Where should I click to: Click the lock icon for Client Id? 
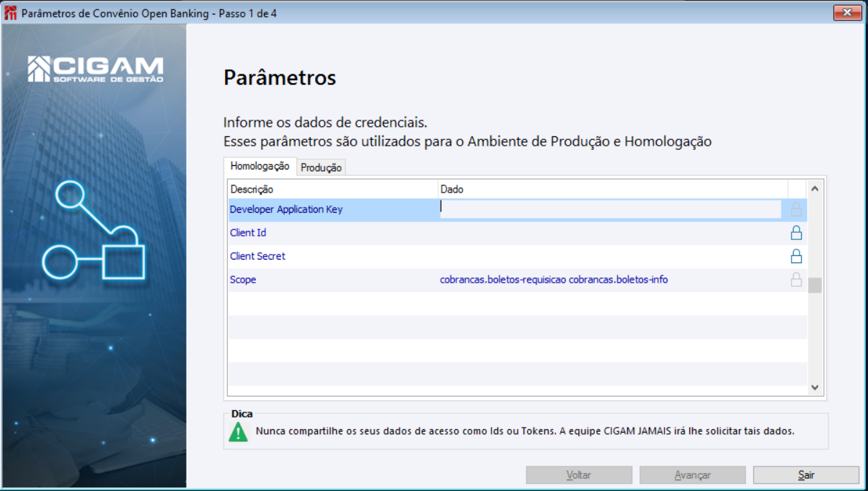pyautogui.click(x=797, y=233)
